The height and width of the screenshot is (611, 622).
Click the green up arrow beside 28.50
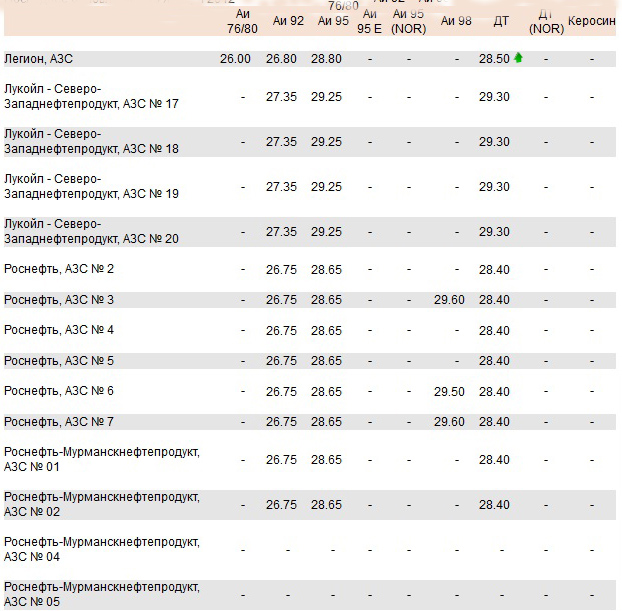[518, 59]
